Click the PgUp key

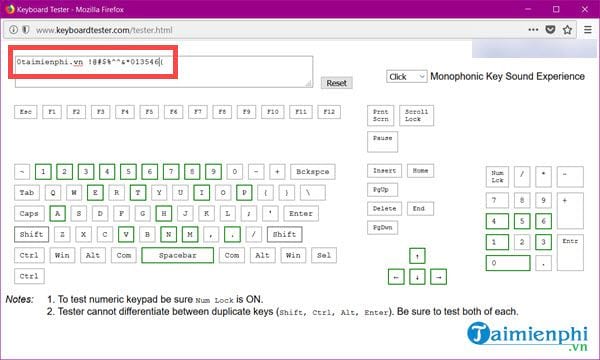point(383,190)
